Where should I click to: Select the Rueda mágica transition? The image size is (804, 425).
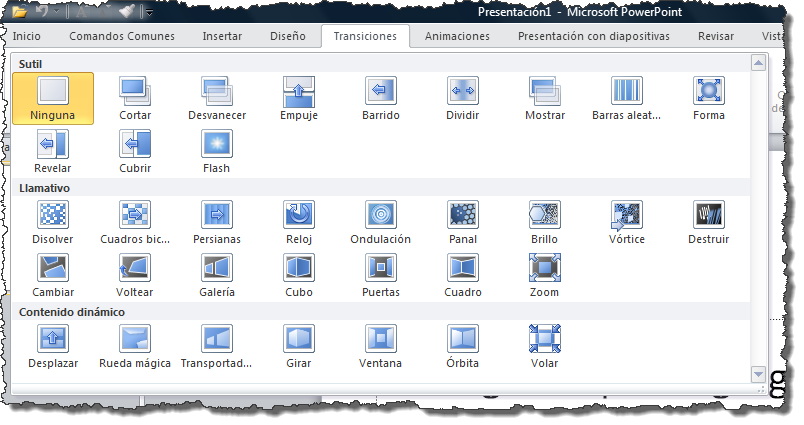click(135, 346)
